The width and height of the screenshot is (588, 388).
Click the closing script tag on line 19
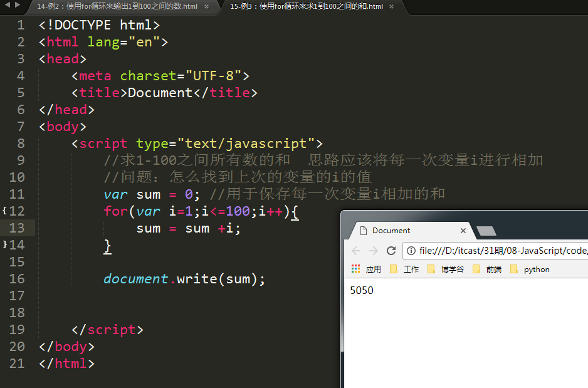[107, 330]
